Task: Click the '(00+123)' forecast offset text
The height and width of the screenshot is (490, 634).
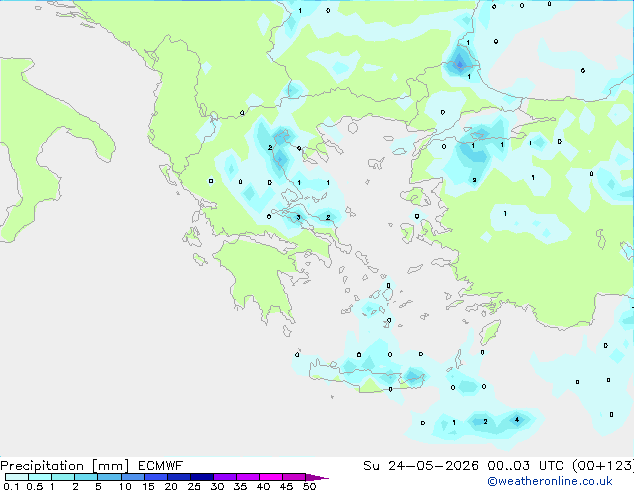Action: 603,466
